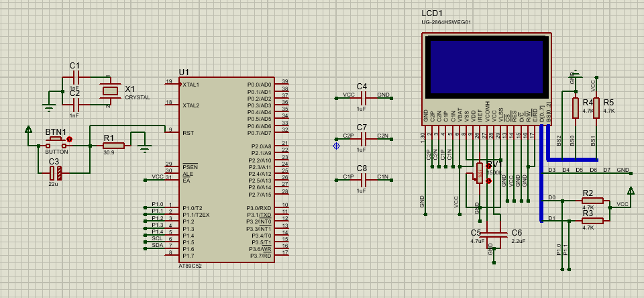Click the 22u value under C3
Viewport: 644px width, 298px height.
click(53, 185)
